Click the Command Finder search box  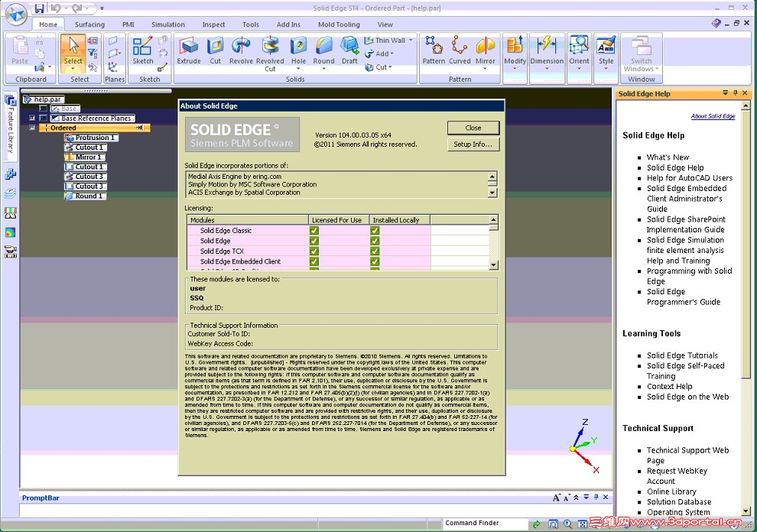tap(486, 524)
